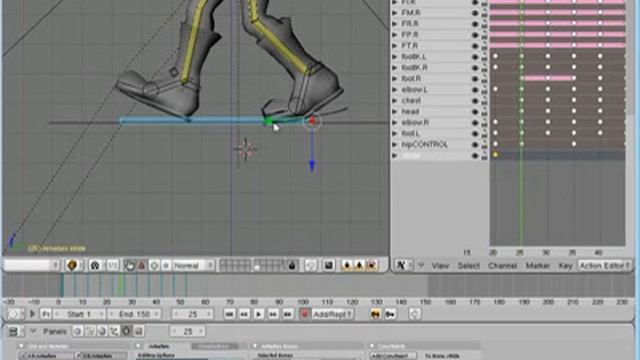Open the Select menu in Action Editor
This screenshot has width=640, height=360.
469,266
